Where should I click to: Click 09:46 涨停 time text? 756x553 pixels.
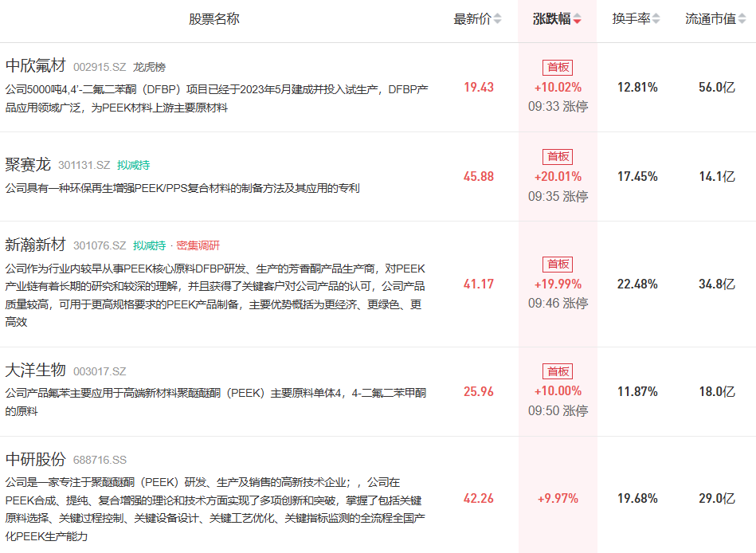point(558,304)
